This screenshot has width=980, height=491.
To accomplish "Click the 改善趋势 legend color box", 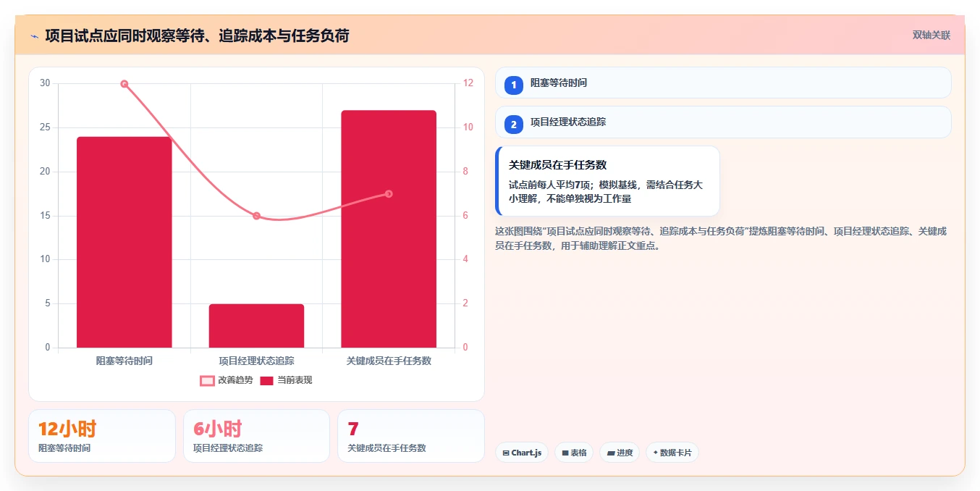I will (x=207, y=381).
